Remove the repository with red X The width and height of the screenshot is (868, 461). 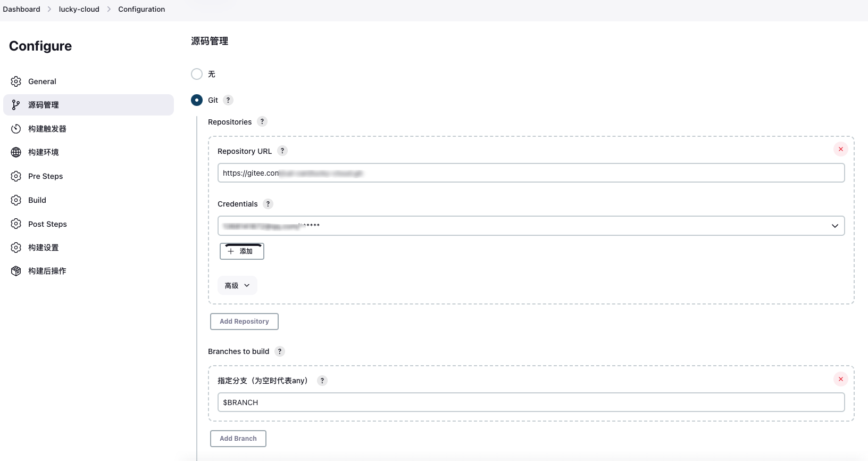click(841, 149)
